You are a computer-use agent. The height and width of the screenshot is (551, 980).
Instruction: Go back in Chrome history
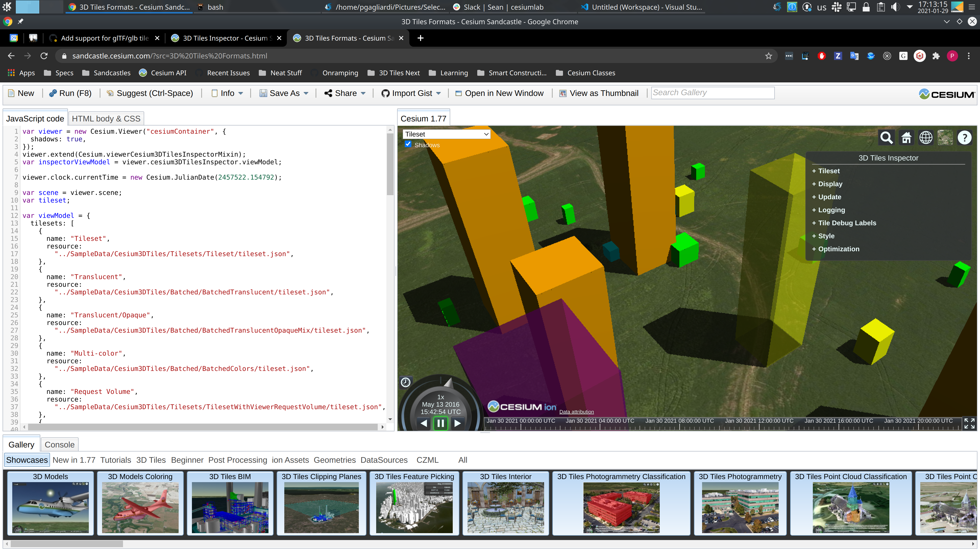(x=11, y=56)
